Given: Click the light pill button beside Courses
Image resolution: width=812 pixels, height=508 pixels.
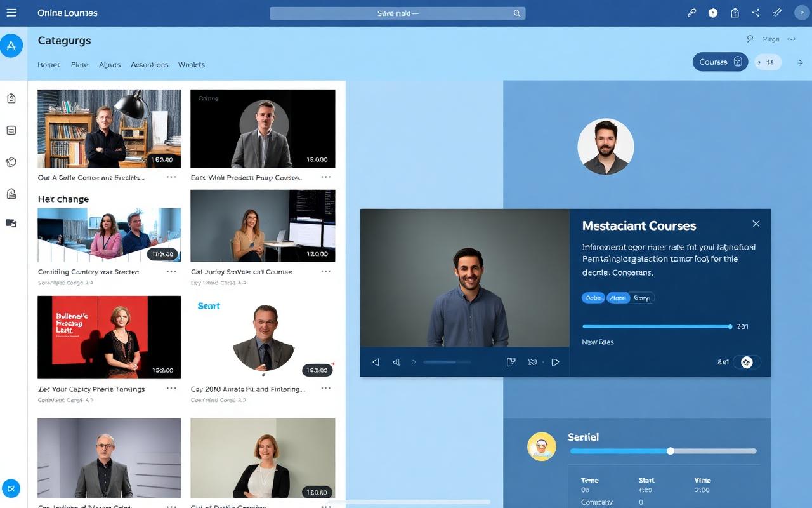Looking at the screenshot, I should click(768, 62).
